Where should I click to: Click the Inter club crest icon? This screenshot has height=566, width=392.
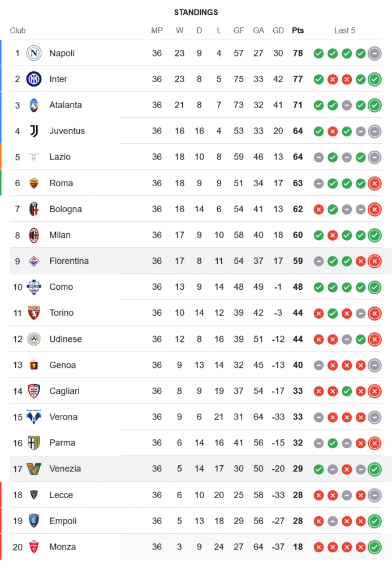click(35, 79)
